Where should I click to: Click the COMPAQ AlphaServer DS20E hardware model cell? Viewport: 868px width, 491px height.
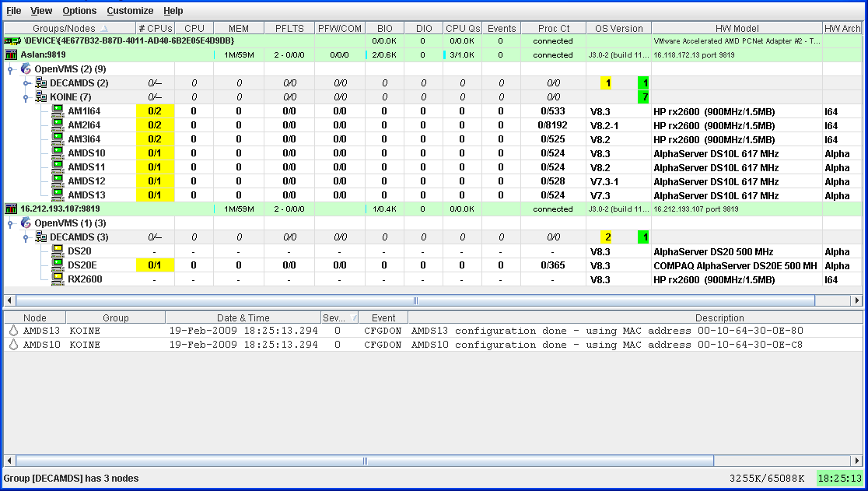click(735, 265)
